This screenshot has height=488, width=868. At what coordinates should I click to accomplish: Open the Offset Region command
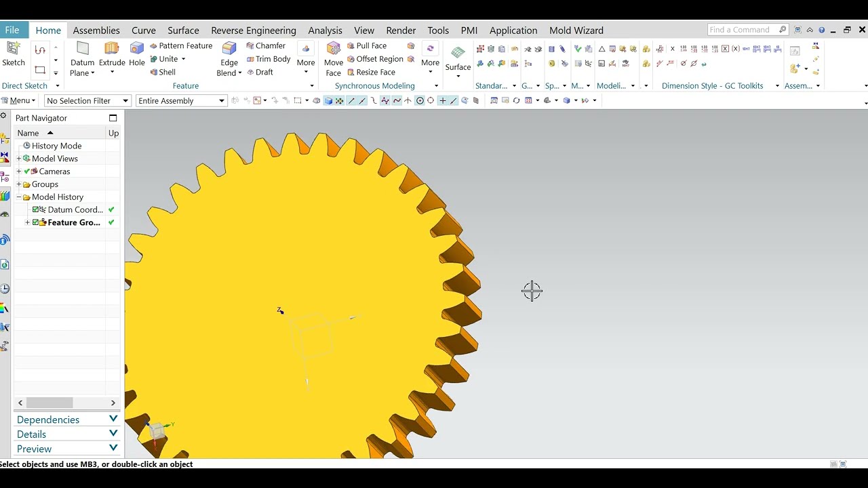pos(375,59)
